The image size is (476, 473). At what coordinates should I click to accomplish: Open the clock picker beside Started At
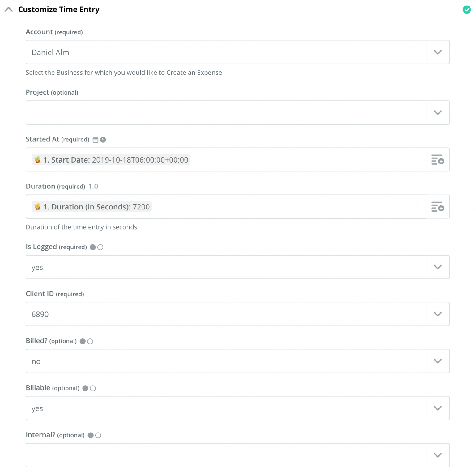[x=103, y=139]
